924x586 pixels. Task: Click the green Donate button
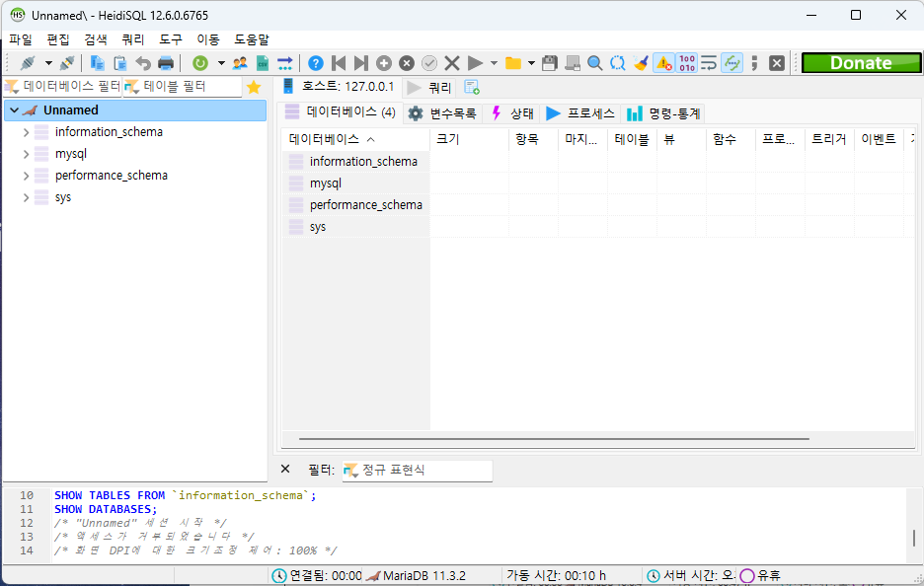pos(861,63)
